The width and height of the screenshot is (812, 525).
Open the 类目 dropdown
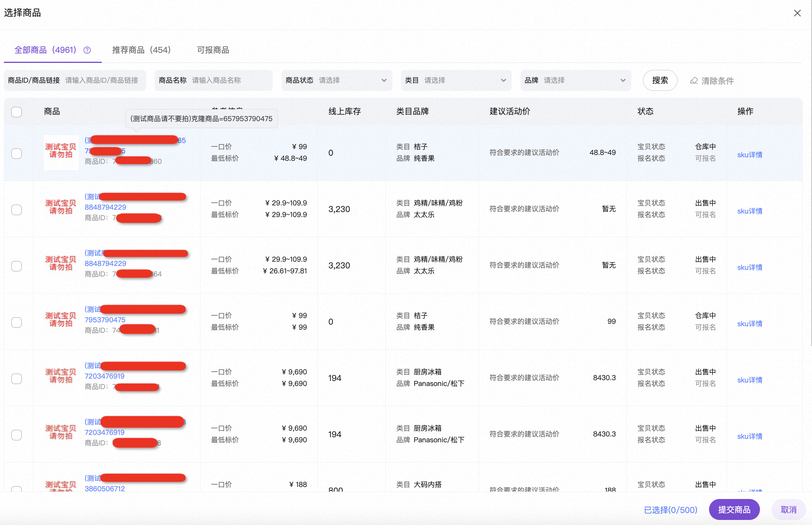(x=456, y=80)
